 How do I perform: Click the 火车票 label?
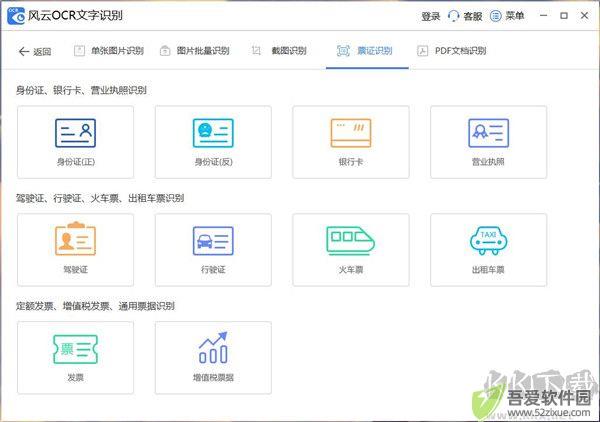point(351,270)
